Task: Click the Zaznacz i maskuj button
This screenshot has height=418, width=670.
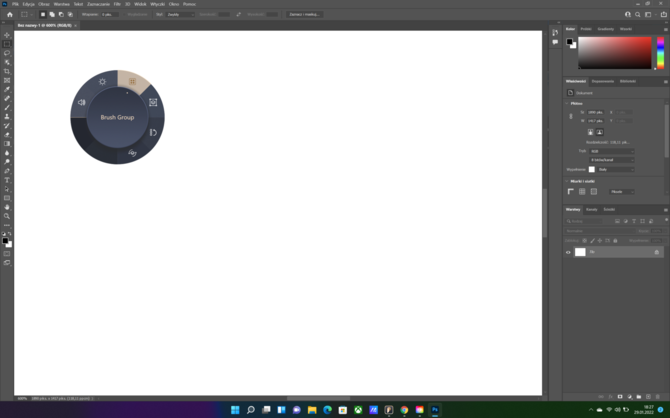Action: (x=304, y=15)
